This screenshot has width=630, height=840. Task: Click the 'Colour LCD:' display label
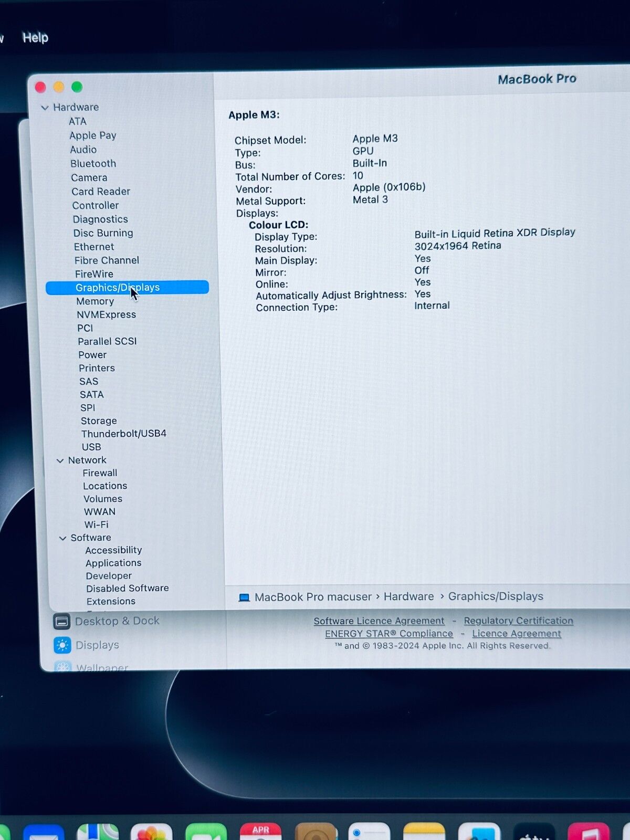(x=278, y=225)
